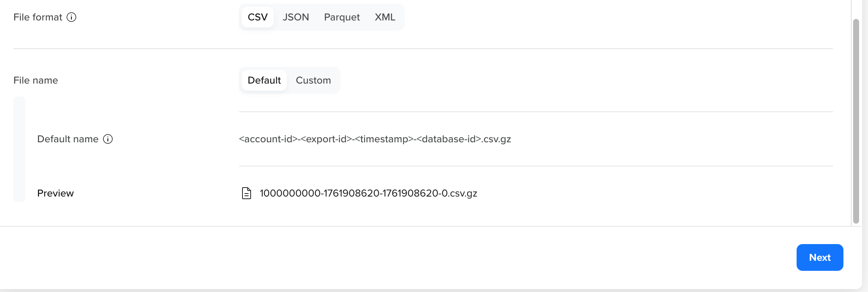Click the Default name info icon
This screenshot has height=292, width=868.
pos(108,139)
